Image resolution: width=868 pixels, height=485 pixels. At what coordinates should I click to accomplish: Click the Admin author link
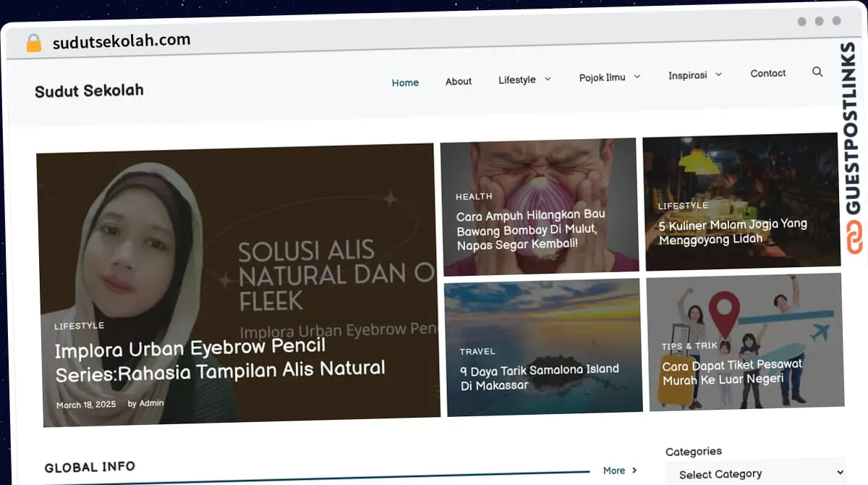pos(151,403)
